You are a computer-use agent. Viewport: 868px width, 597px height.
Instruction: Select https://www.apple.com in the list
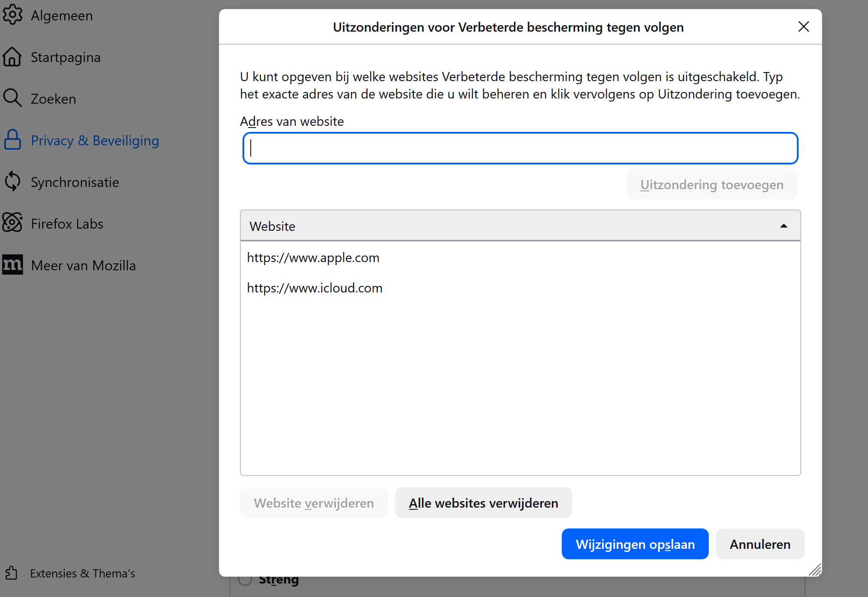click(313, 258)
